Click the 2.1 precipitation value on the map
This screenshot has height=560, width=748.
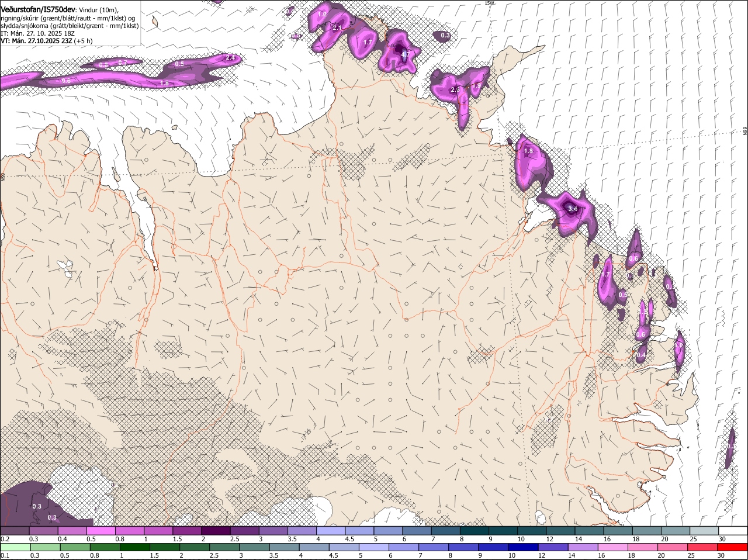337,27
